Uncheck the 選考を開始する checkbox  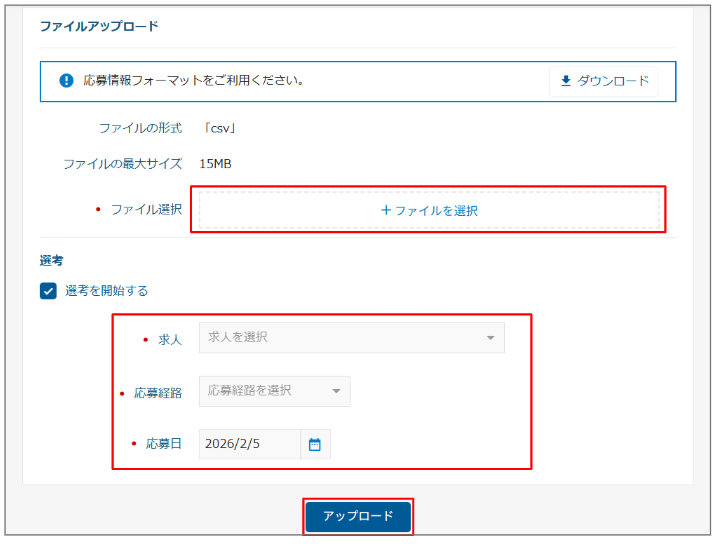click(48, 291)
